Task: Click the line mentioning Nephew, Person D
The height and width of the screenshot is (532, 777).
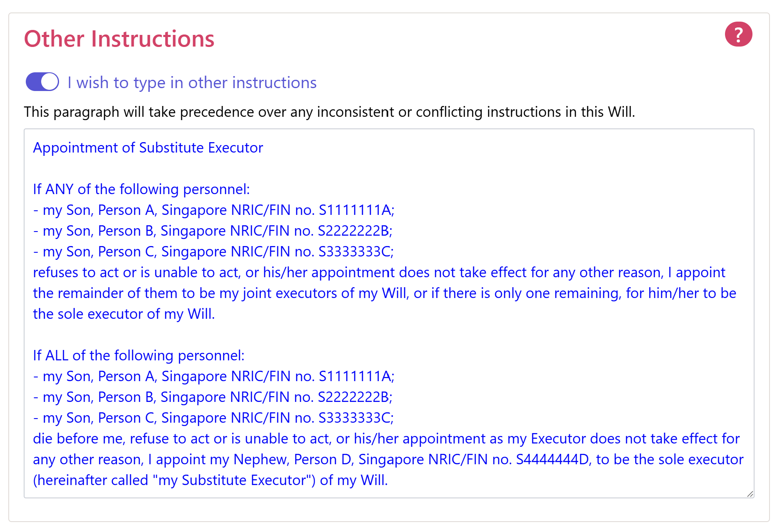Action: tap(388, 459)
